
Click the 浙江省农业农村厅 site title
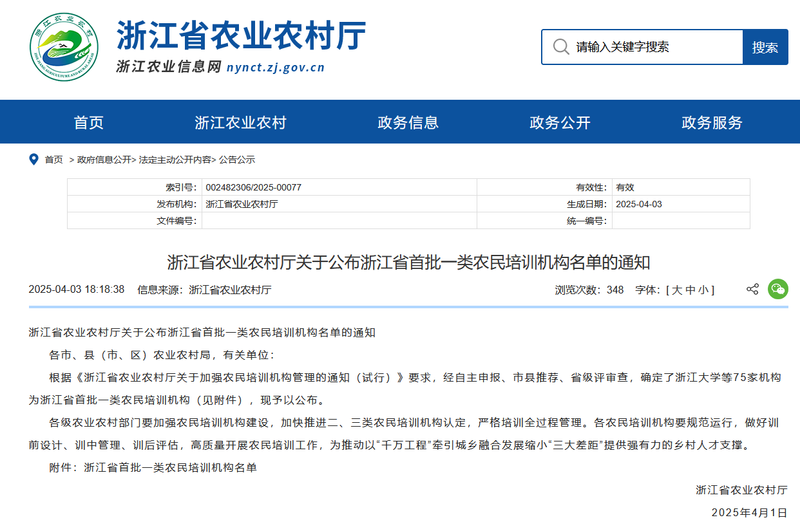click(241, 34)
